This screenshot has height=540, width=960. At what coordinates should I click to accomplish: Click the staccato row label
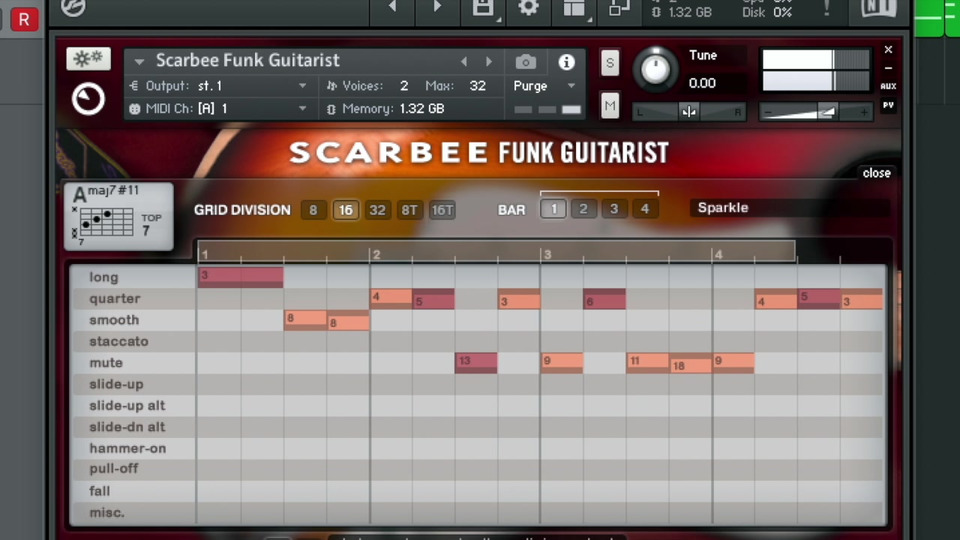(x=119, y=341)
